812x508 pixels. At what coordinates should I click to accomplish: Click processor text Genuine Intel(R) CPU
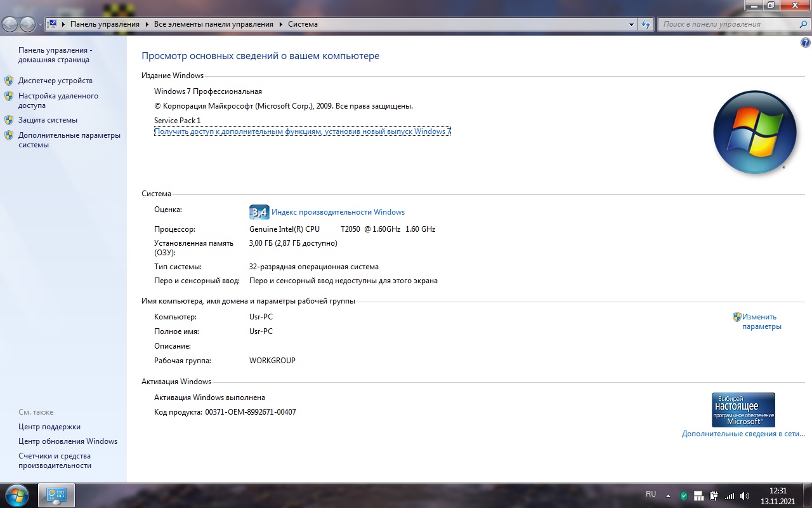[284, 229]
